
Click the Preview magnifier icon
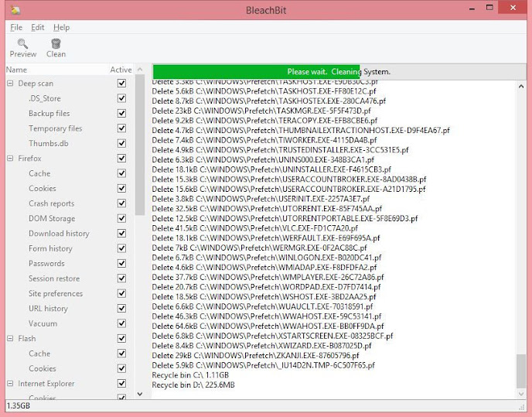pos(22,43)
